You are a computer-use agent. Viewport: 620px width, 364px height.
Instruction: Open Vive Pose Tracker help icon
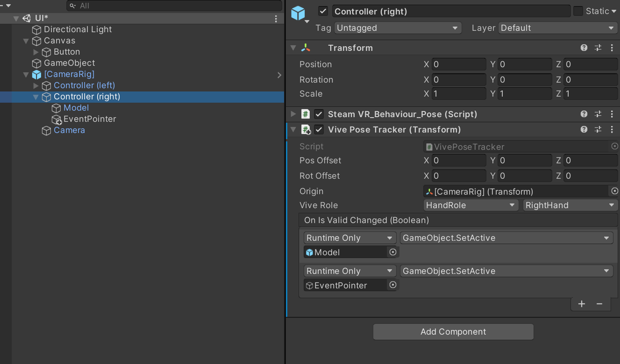584,129
